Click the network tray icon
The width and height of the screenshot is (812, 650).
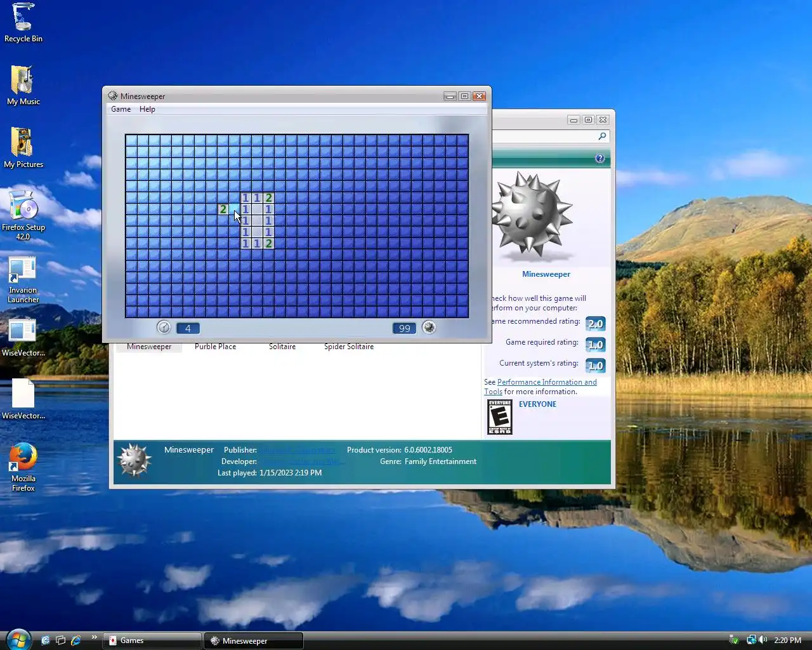[x=752, y=640]
